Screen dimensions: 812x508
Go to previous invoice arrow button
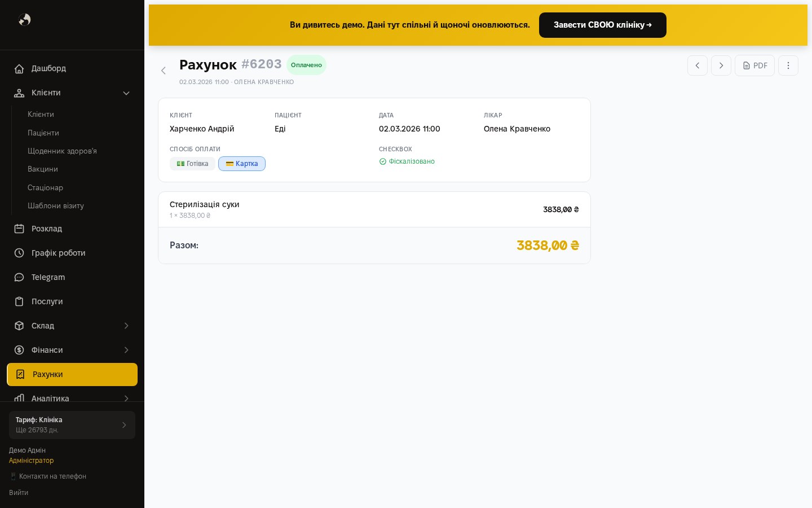point(698,65)
